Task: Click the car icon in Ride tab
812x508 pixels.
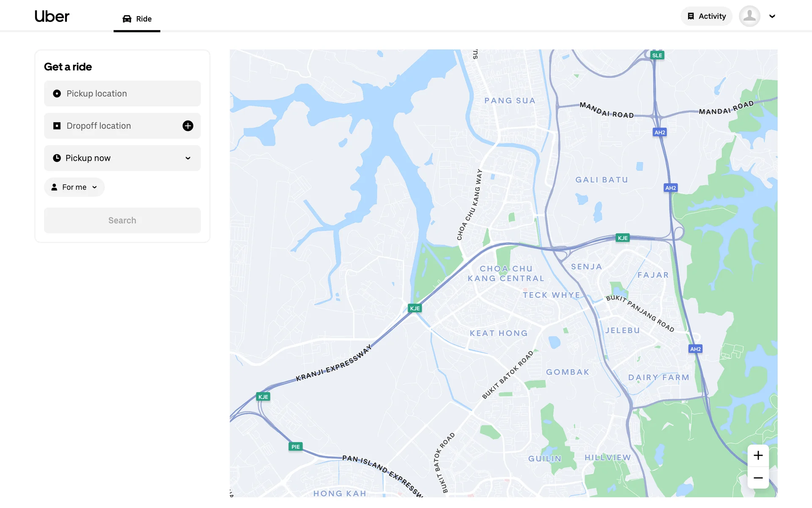Action: tap(127, 19)
